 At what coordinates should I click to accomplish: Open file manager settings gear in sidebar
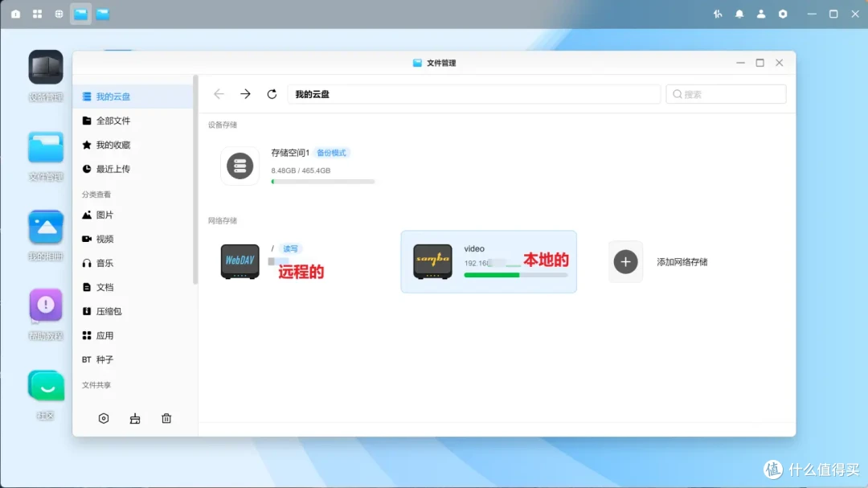(x=104, y=418)
